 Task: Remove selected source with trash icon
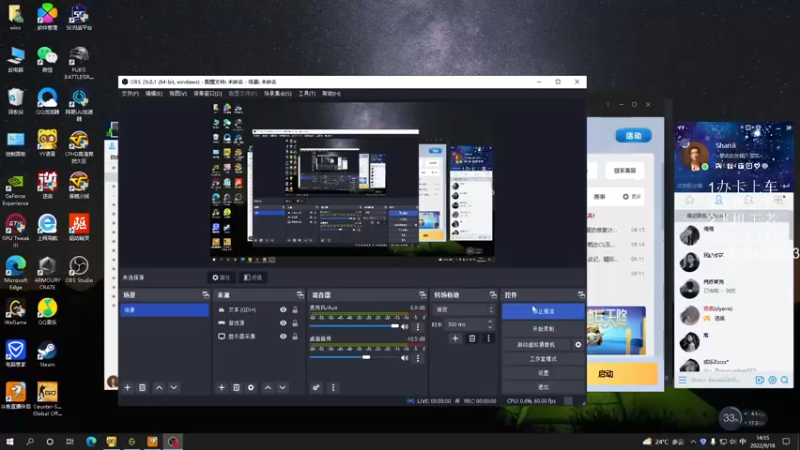click(x=236, y=388)
